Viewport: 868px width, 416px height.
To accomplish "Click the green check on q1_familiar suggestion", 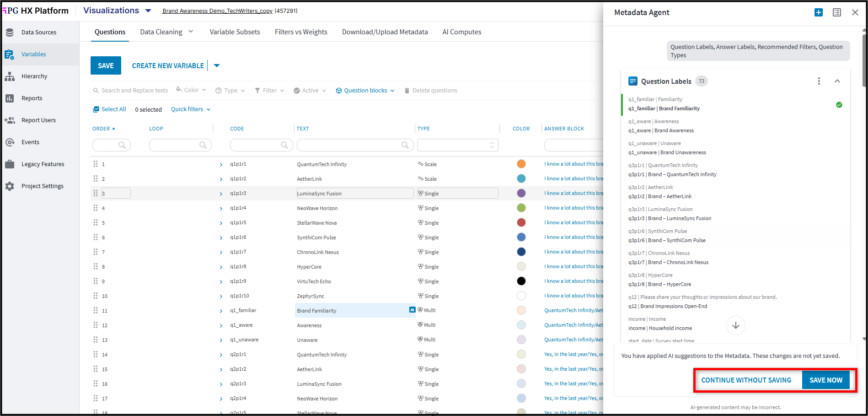I will point(839,105).
